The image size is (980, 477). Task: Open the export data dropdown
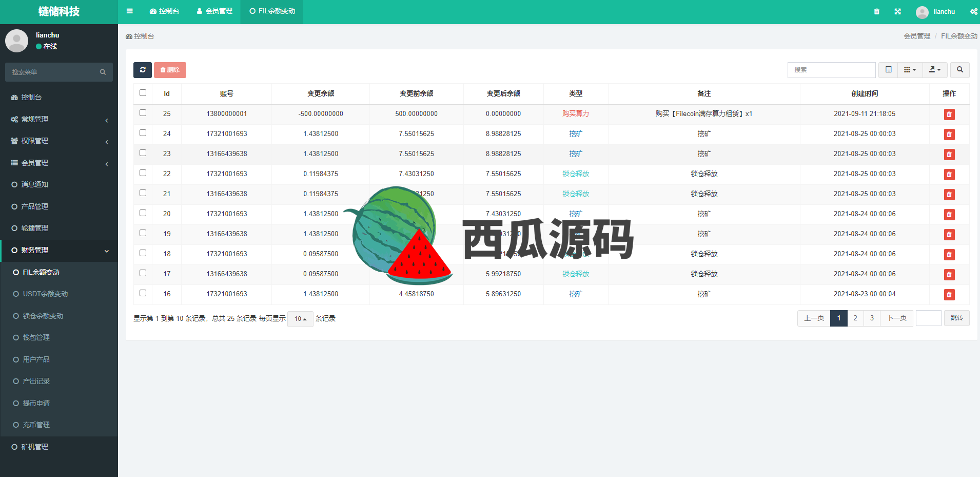coord(935,70)
